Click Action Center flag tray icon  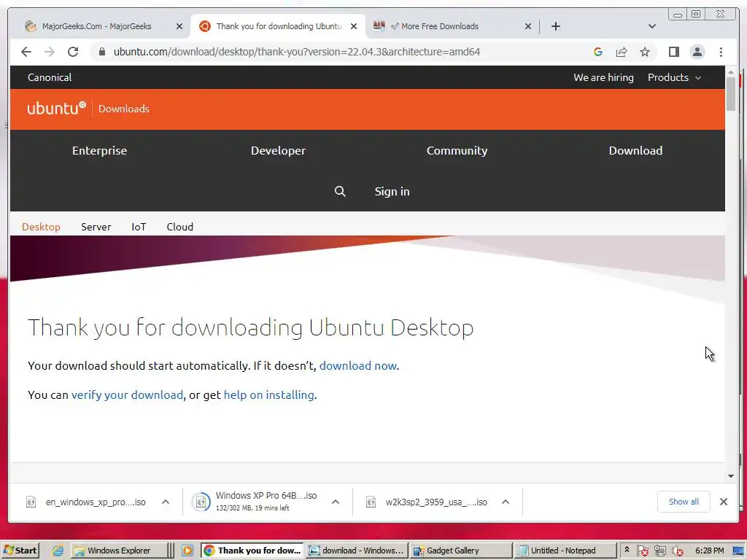642,551
